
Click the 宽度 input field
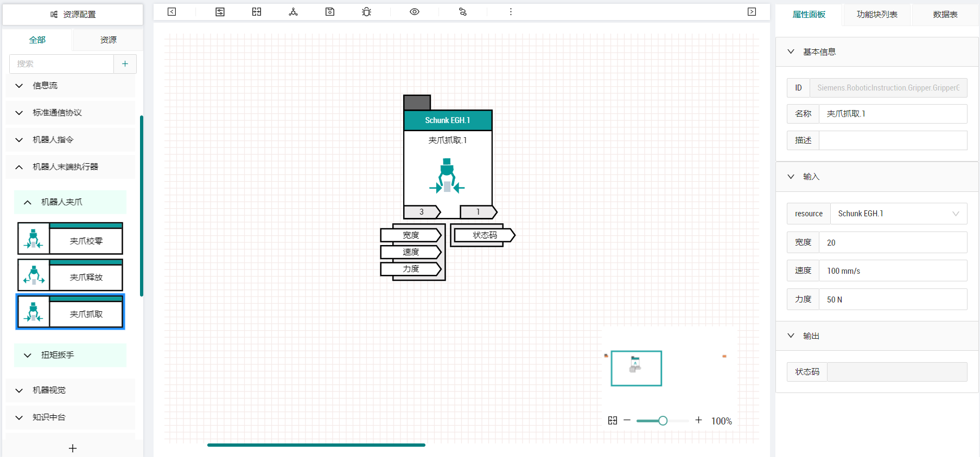pyautogui.click(x=893, y=242)
